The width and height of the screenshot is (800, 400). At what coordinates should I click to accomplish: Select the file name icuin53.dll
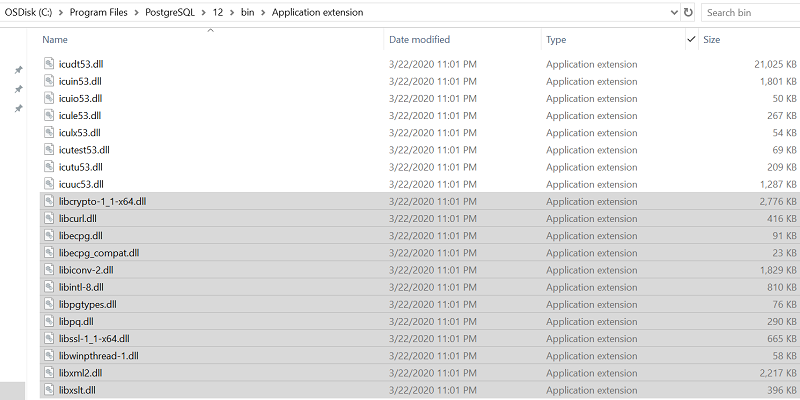(80, 81)
